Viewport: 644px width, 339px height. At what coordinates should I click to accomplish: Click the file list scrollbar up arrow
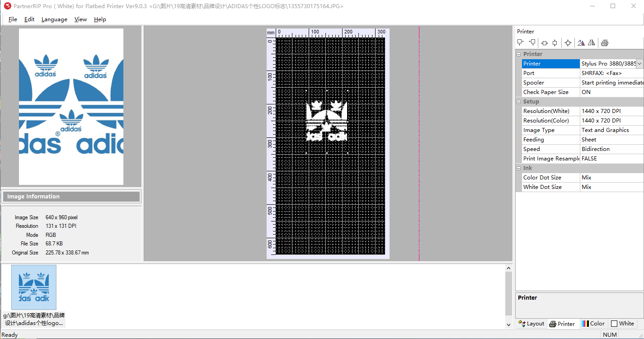pyautogui.click(x=508, y=268)
